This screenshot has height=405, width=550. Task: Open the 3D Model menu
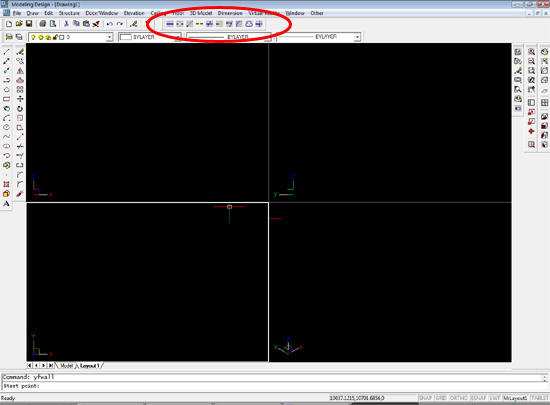[x=201, y=13]
